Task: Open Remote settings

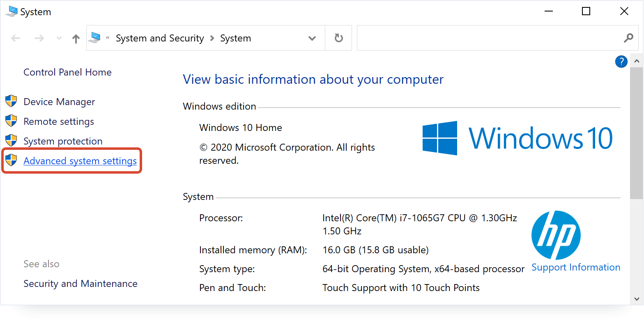Action: point(59,122)
